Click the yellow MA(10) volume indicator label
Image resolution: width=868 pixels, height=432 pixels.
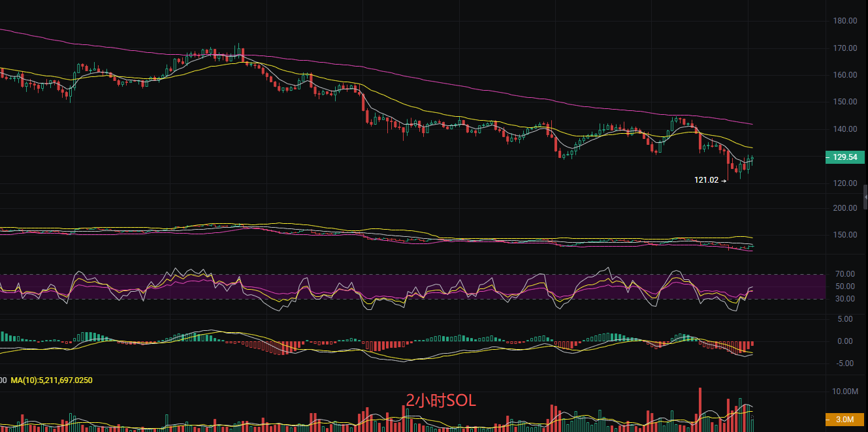point(51,380)
